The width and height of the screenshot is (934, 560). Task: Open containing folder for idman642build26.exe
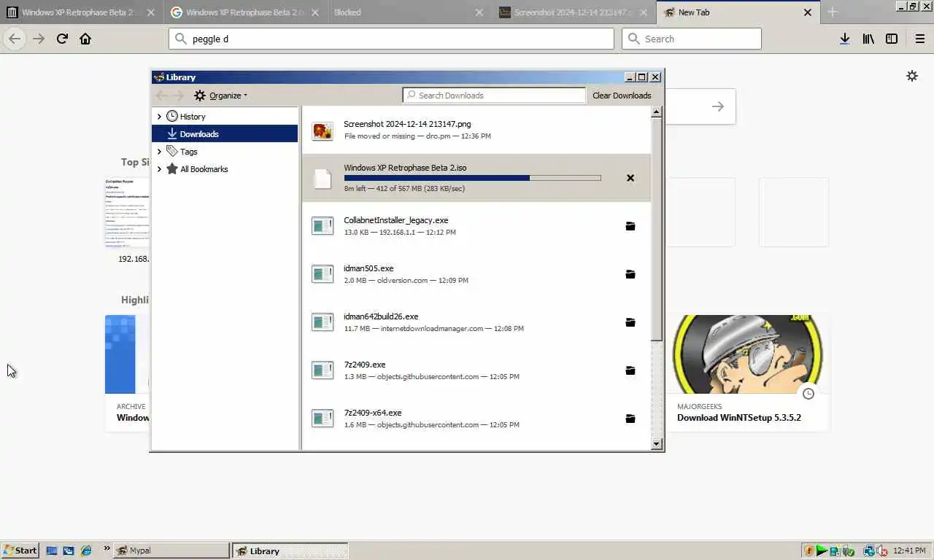pos(630,322)
